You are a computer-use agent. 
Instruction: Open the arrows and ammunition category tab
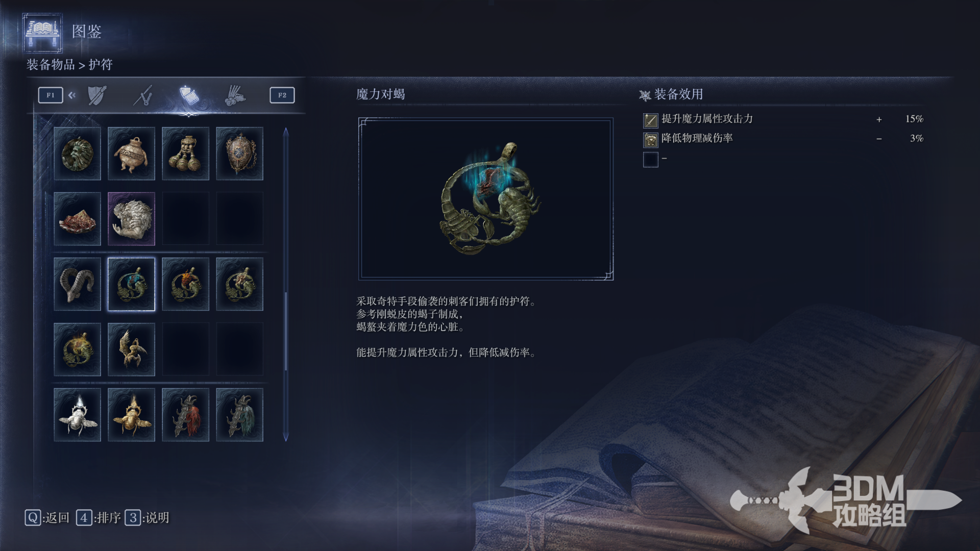coord(235,95)
